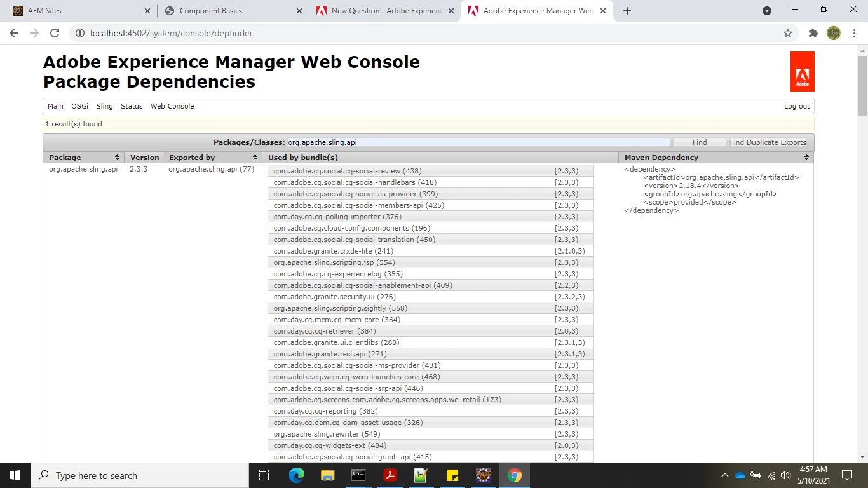Click the Adobe logo in the console header
This screenshot has height=488, width=868.
(x=802, y=72)
